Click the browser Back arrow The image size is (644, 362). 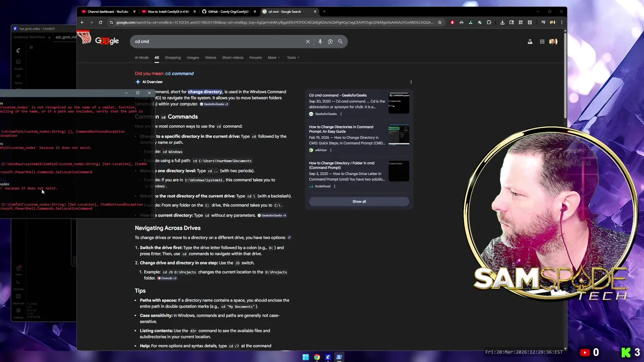[82, 22]
